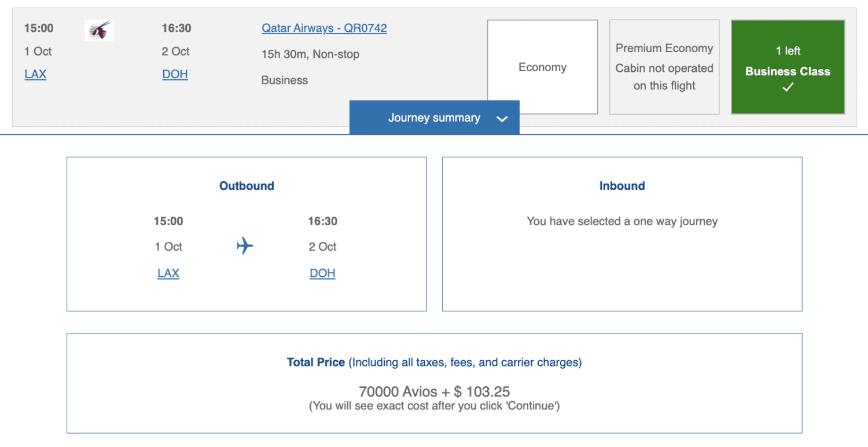Select the Economy cabin option

542,67
